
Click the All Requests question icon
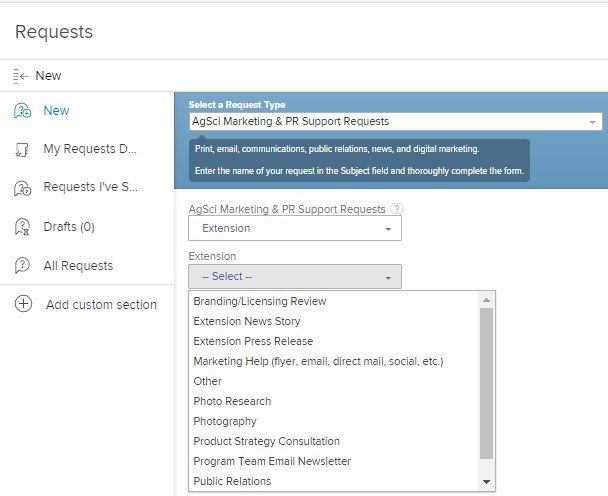pyautogui.click(x=22, y=266)
